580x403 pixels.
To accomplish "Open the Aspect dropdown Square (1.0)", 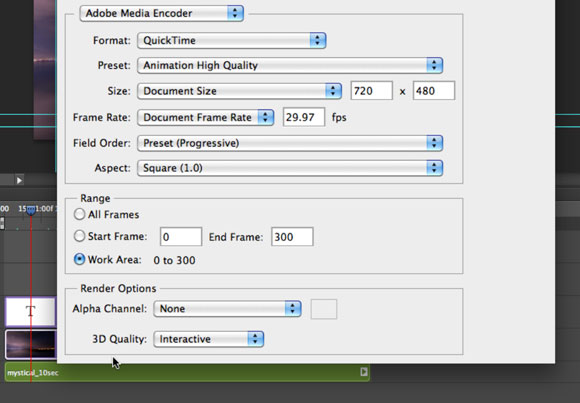I will 290,168.
